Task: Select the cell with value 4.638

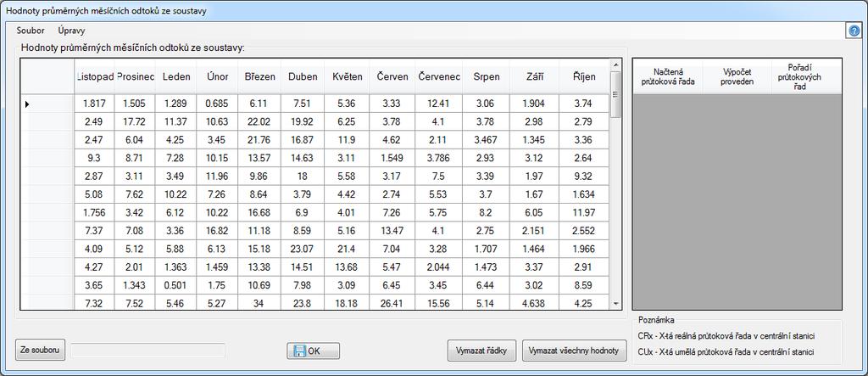Action: tap(535, 303)
